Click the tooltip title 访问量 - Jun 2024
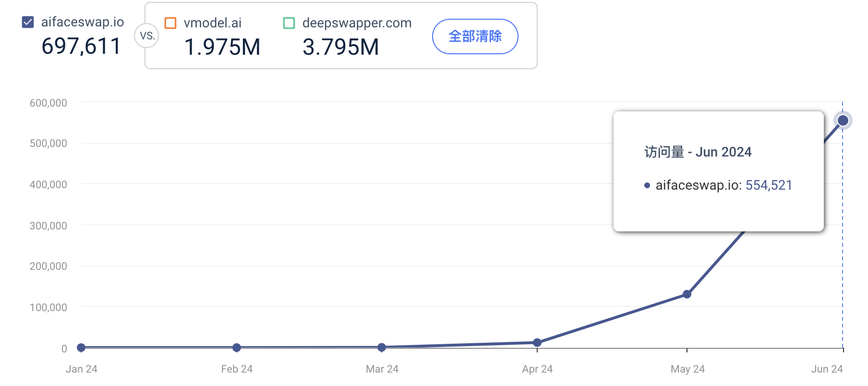 698,152
